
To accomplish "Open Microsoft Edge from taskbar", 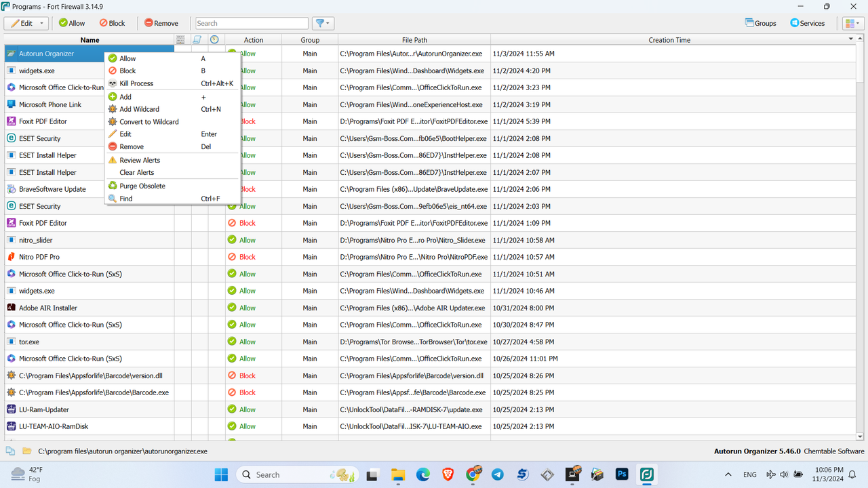I will (x=422, y=474).
